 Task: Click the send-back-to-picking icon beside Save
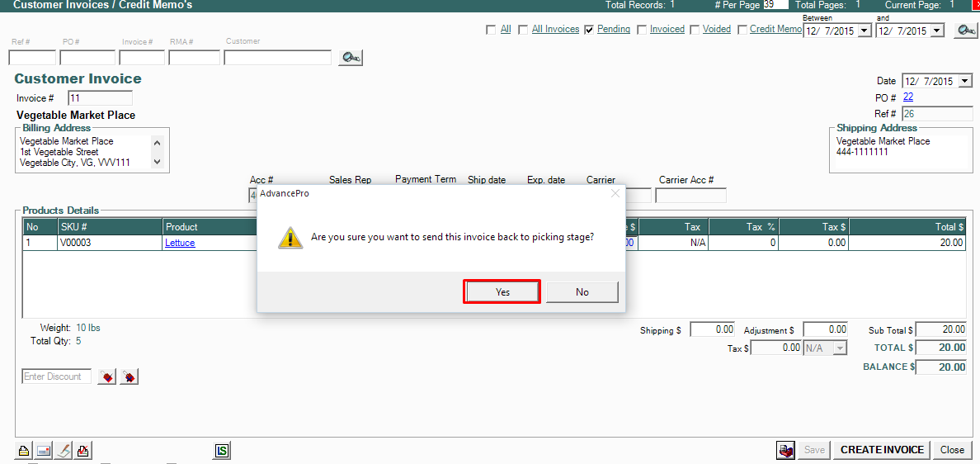786,450
